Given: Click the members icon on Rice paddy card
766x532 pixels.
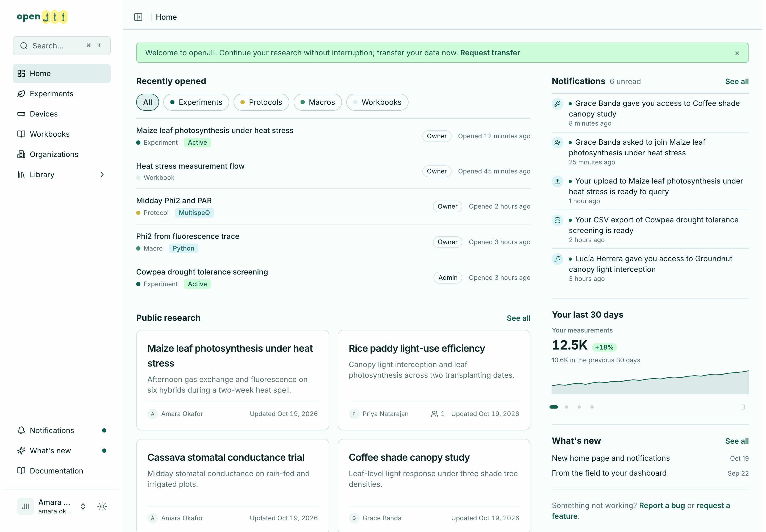Looking at the screenshot, I should [434, 414].
